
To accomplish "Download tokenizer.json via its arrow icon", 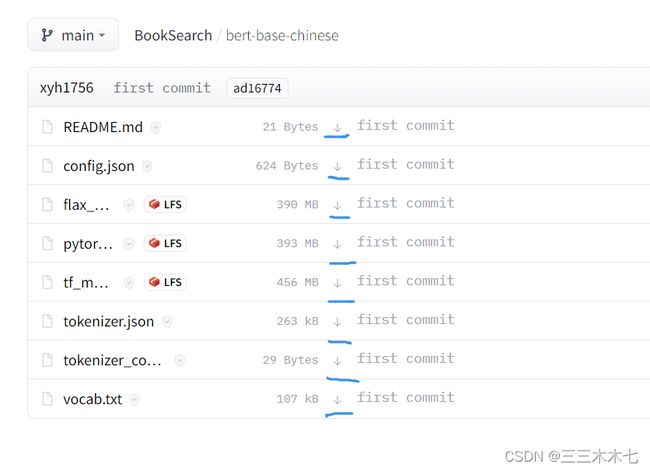I will point(337,321).
